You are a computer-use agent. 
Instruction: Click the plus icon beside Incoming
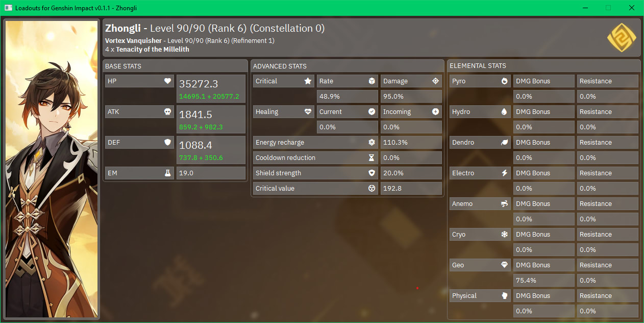[x=435, y=112]
